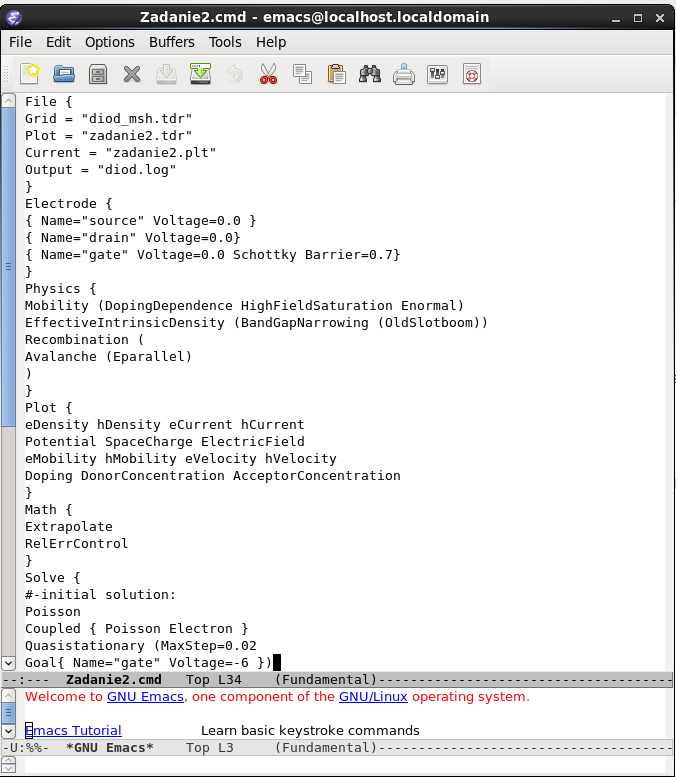Open the directory (Dired) drawer icon
The image size is (676, 777).
pyautogui.click(x=98, y=74)
